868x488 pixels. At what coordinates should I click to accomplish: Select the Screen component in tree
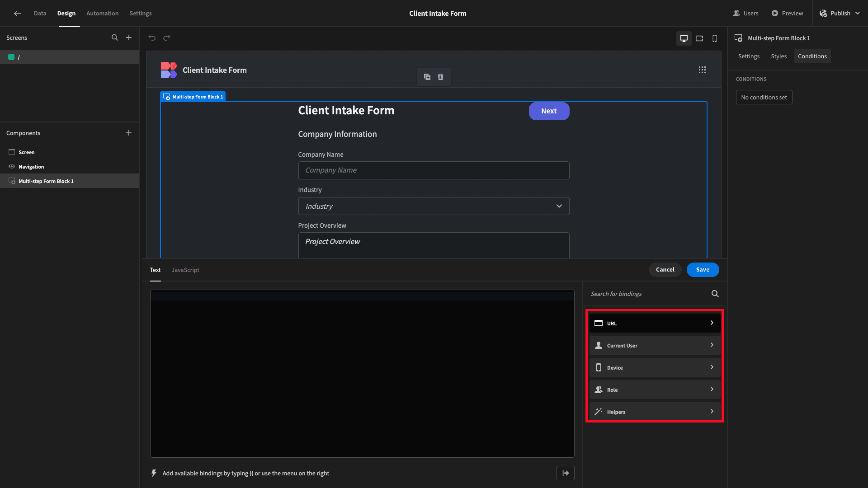tap(70, 152)
